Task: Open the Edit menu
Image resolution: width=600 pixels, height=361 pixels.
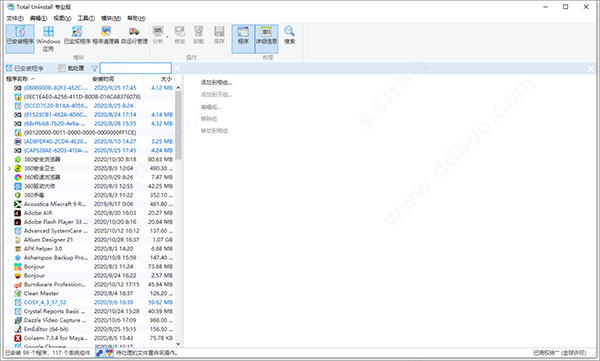Action: (38, 18)
